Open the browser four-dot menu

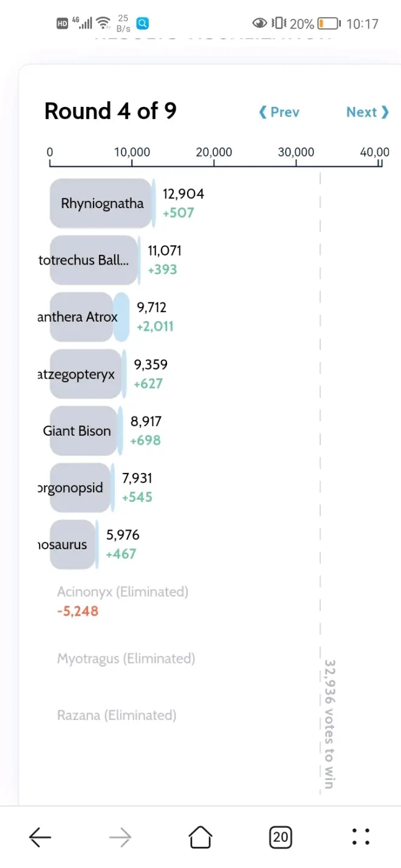coord(361,838)
